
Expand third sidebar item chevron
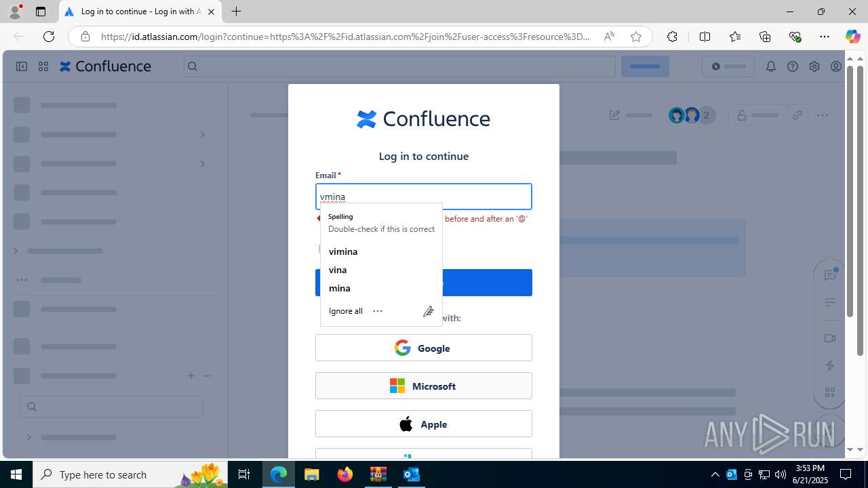coord(202,163)
